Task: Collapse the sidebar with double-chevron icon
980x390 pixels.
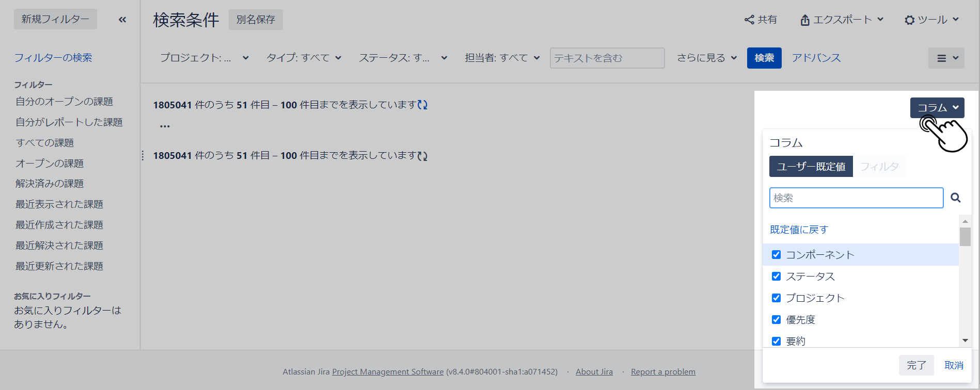Action: click(122, 20)
